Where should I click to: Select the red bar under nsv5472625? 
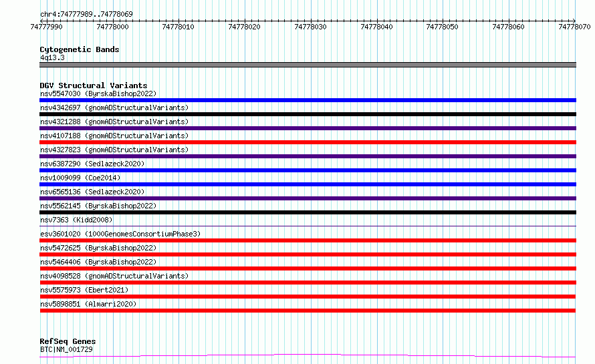pos(308,254)
